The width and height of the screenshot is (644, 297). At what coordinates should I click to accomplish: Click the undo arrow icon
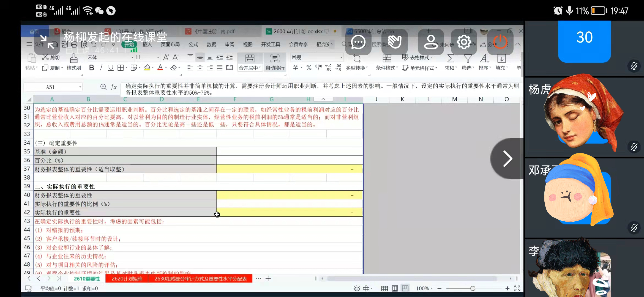(x=94, y=45)
